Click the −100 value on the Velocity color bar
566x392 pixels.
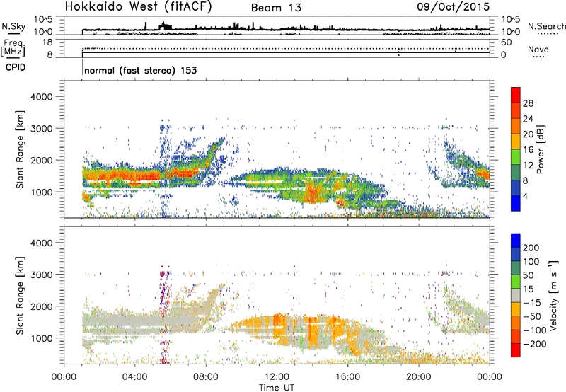(x=535, y=330)
